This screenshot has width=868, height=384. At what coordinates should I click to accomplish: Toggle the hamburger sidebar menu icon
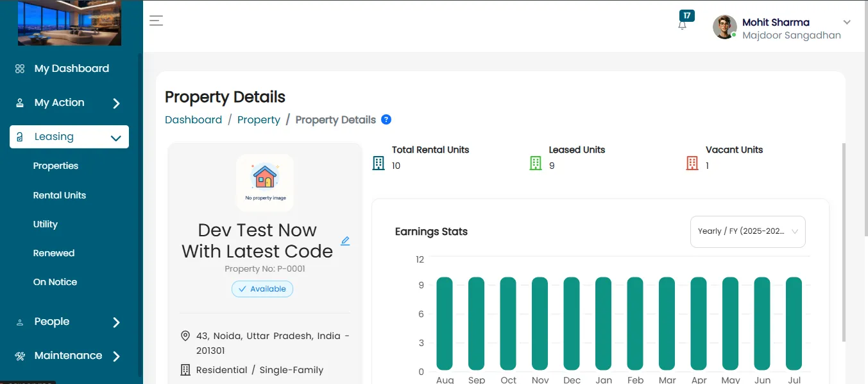pos(156,21)
